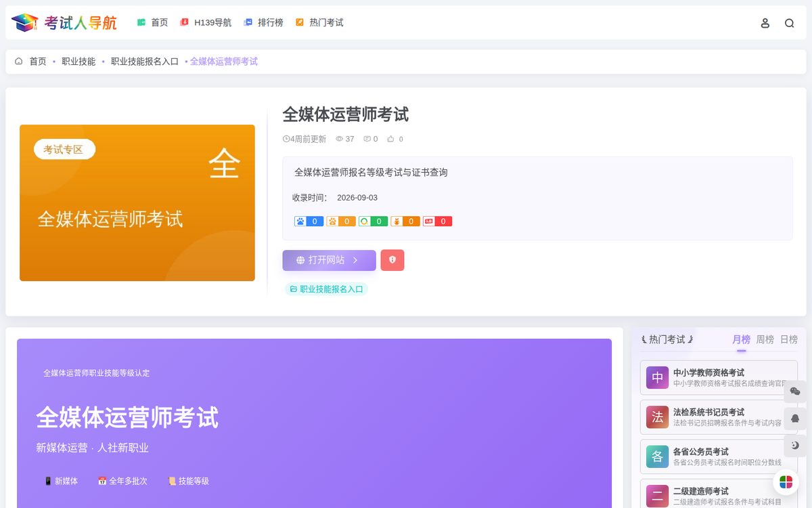The image size is (812, 508).
Task: Click the 新媒体 banner tag
Action: click(x=61, y=481)
